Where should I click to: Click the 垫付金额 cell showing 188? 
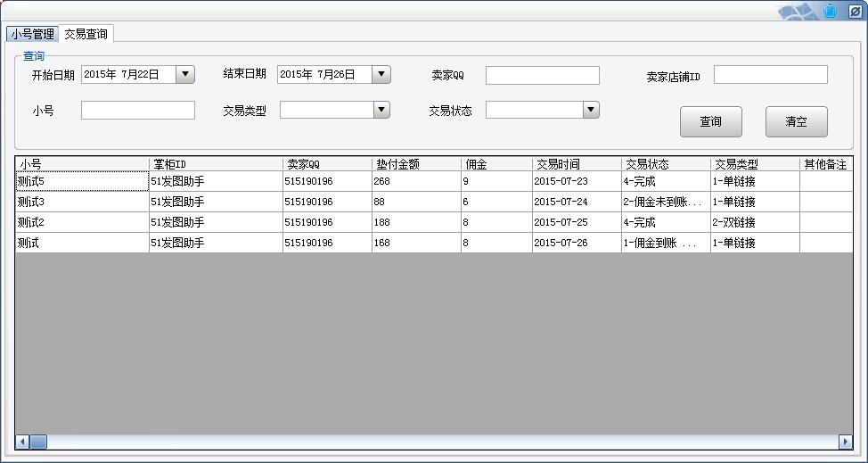point(416,222)
